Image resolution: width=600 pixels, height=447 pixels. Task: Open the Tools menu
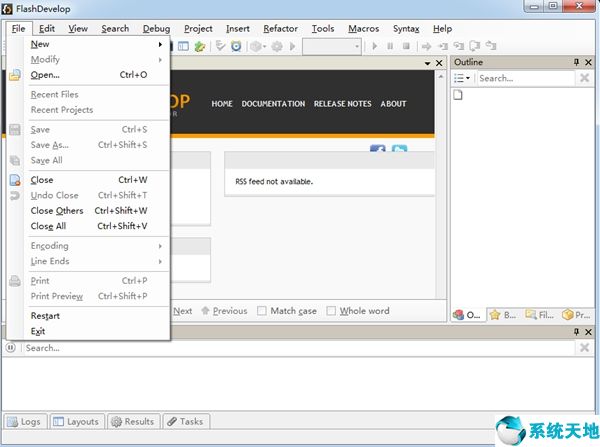click(323, 29)
